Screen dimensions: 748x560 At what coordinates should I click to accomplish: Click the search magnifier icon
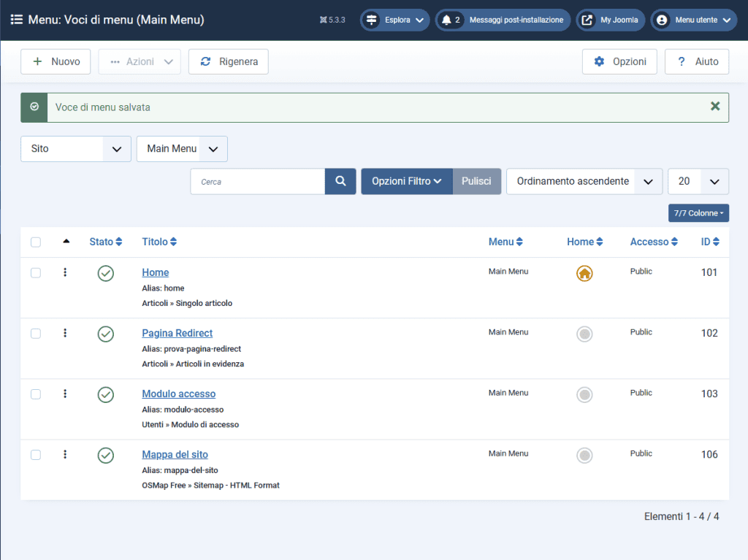340,181
